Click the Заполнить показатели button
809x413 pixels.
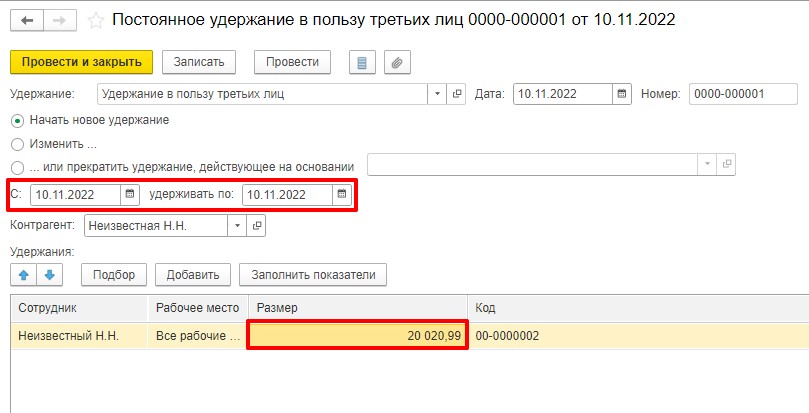313,275
